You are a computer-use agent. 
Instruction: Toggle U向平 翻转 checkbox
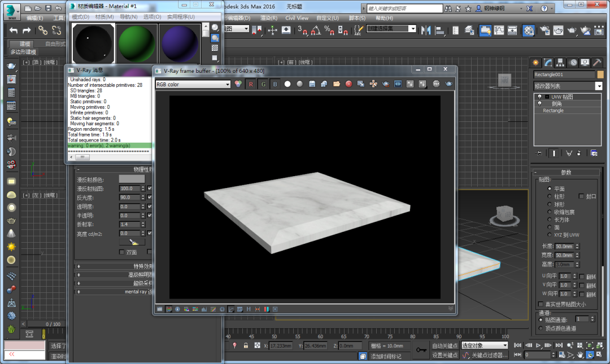[582, 277]
